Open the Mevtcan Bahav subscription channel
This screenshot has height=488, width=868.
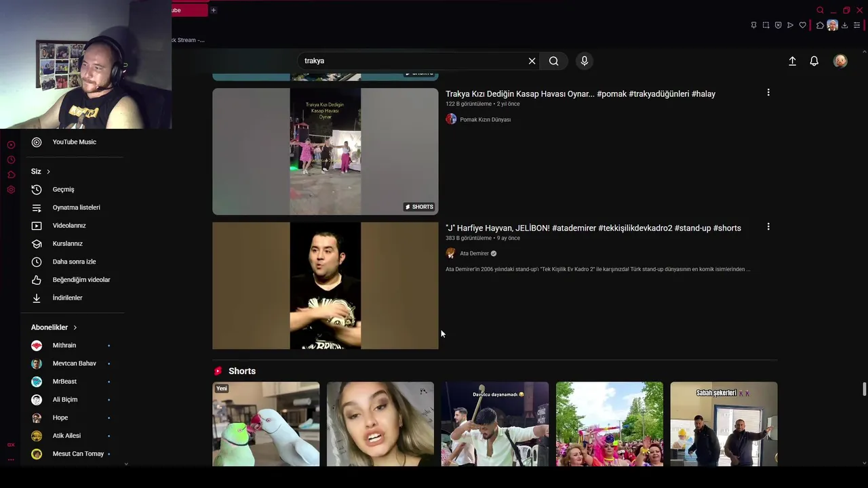point(73,363)
